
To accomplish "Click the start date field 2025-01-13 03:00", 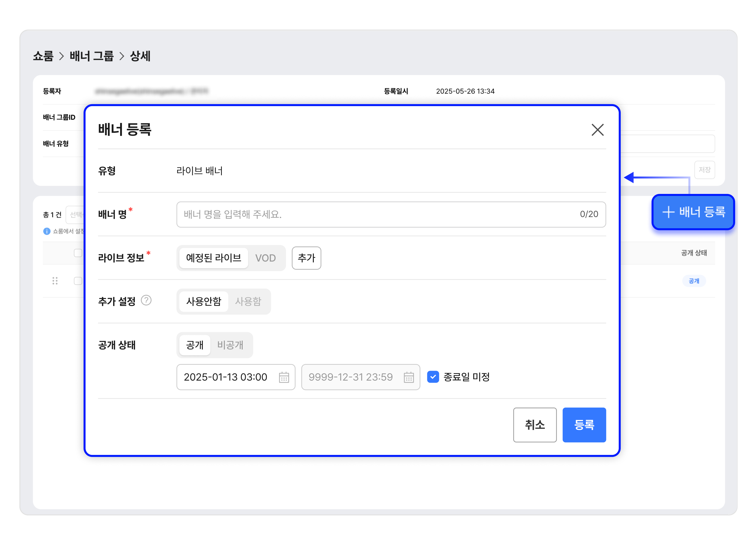I will coord(226,377).
